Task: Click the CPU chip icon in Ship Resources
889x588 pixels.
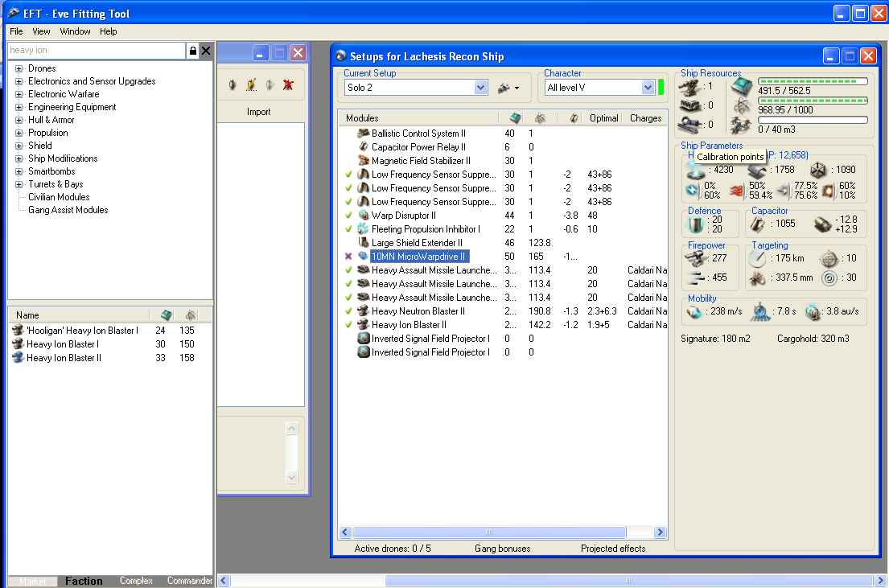Action: [741, 87]
